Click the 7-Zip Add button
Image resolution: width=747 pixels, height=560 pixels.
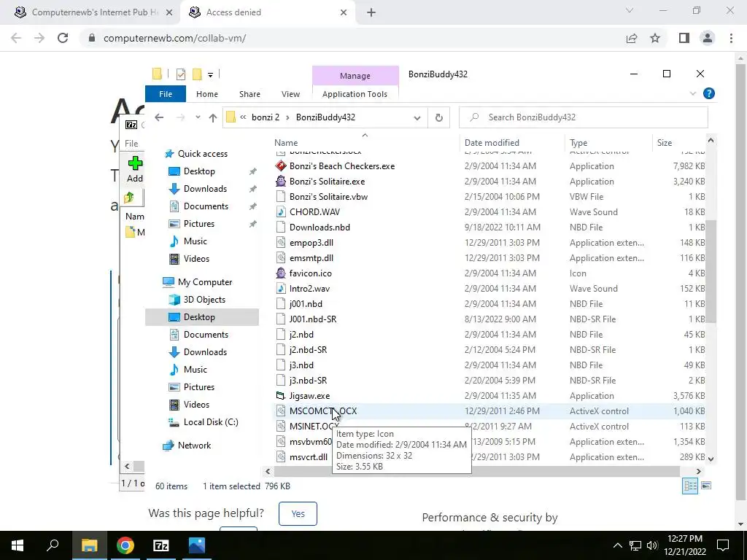135,169
